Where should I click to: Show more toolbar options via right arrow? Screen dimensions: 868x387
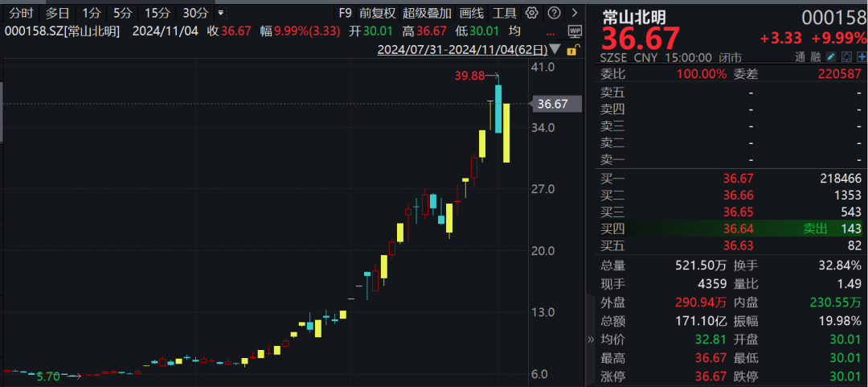point(575,13)
